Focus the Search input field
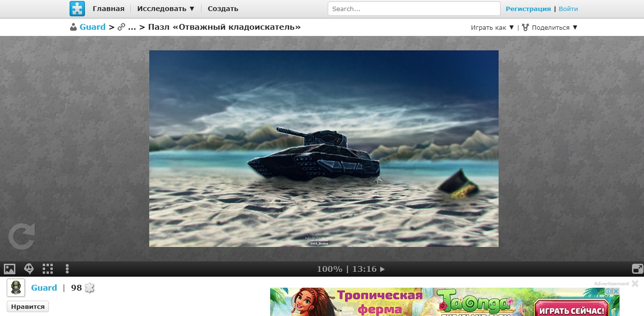 414,9
